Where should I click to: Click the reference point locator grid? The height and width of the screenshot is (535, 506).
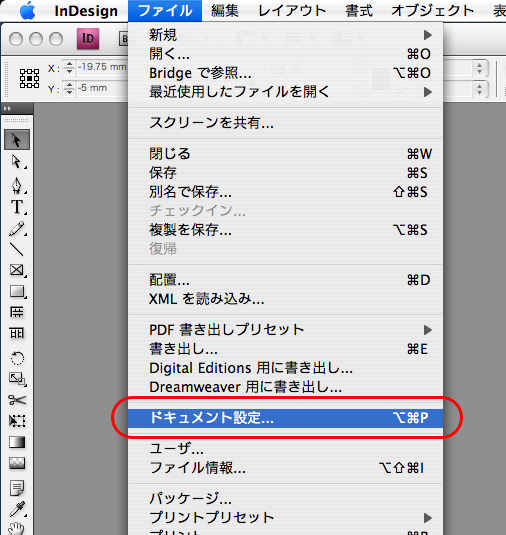click(x=29, y=78)
